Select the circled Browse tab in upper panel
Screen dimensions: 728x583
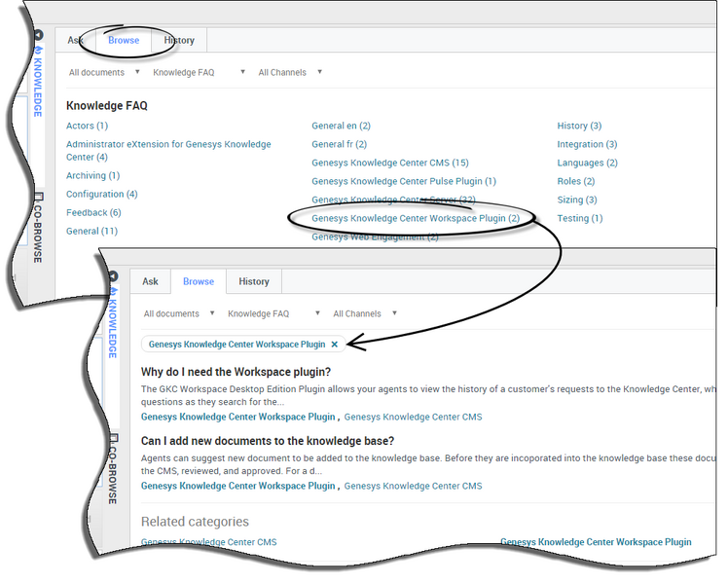(124, 40)
